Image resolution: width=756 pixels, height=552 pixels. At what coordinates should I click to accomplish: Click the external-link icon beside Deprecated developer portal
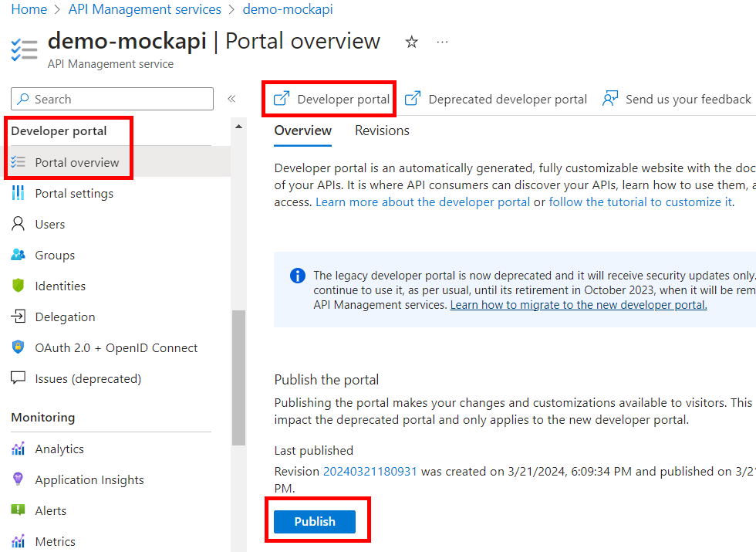click(x=413, y=99)
